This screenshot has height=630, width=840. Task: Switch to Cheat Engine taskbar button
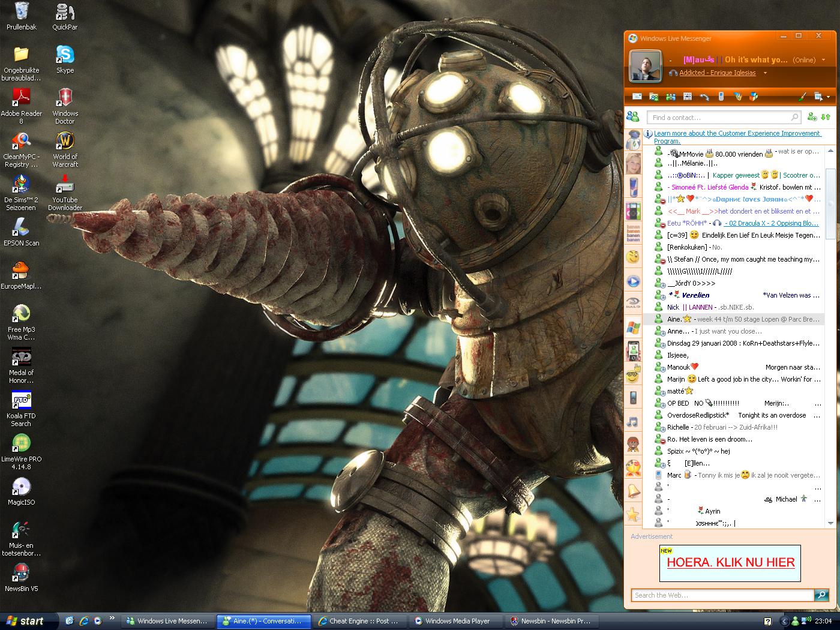click(360, 621)
